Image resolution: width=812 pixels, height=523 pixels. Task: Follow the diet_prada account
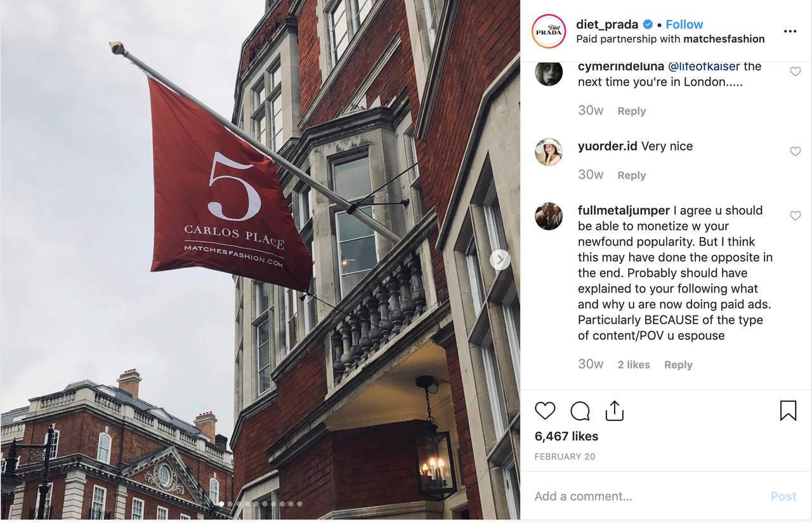[684, 24]
